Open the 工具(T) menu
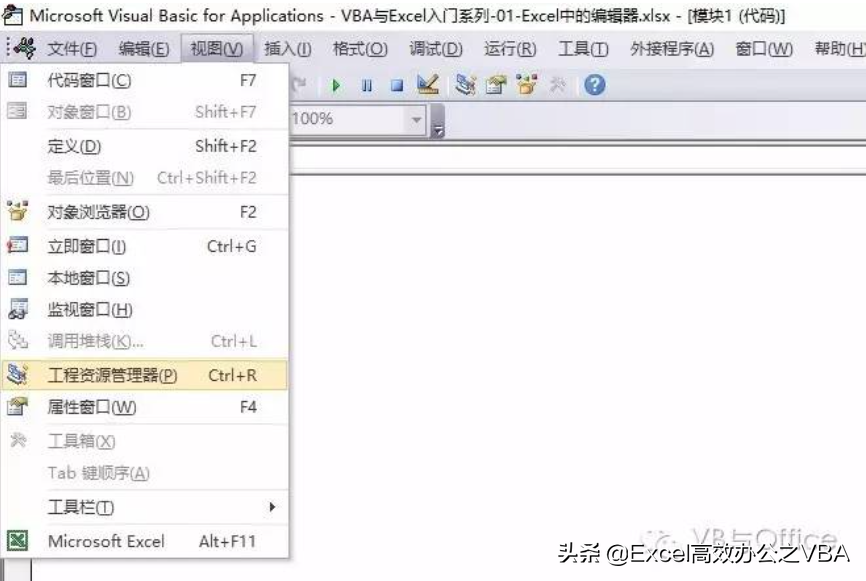The width and height of the screenshot is (866, 581). click(583, 49)
